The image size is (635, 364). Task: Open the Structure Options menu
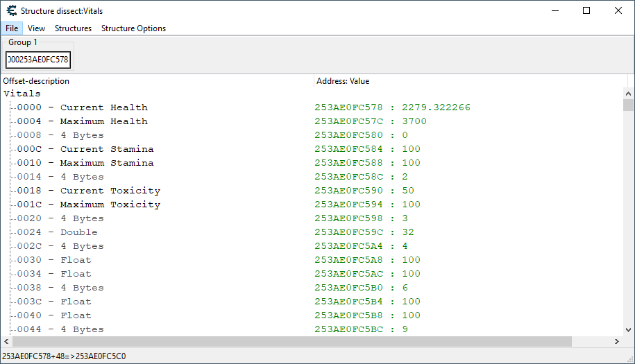pos(133,28)
